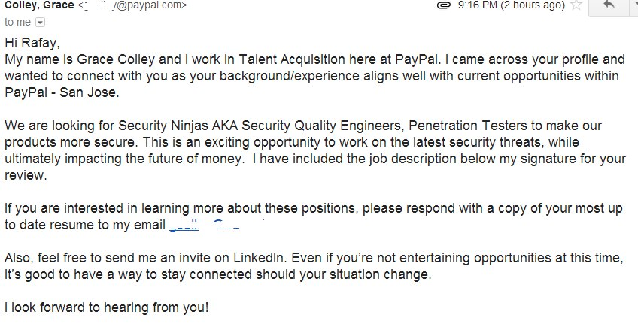Click the paperclip attachment icon
644x333 pixels.
coord(444,5)
